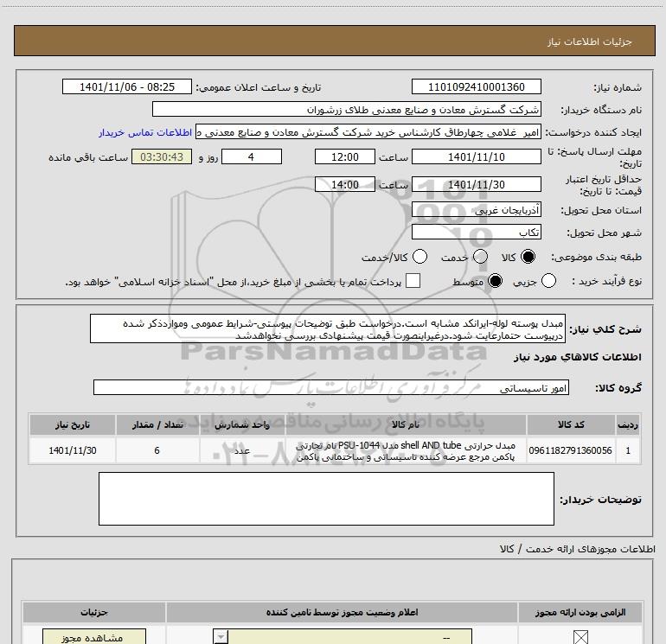Click the اعلام وضعیت مجوز column header
The height and width of the screenshot is (644, 666).
(x=342, y=612)
